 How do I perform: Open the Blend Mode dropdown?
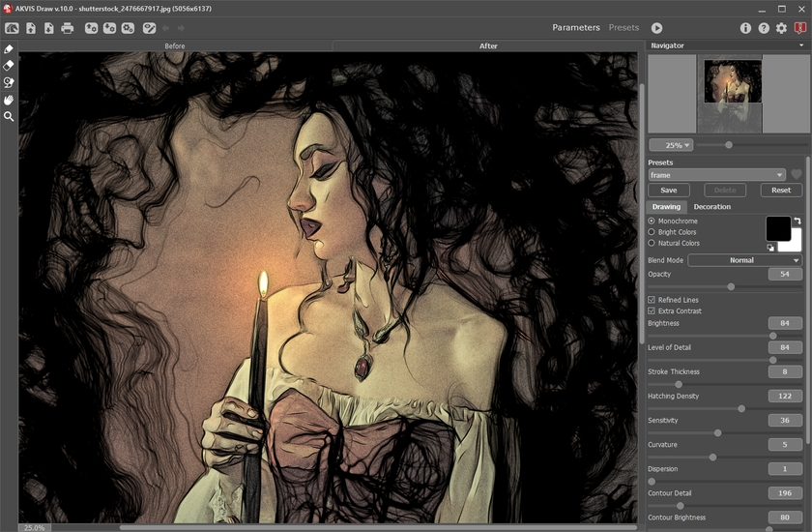pos(744,260)
